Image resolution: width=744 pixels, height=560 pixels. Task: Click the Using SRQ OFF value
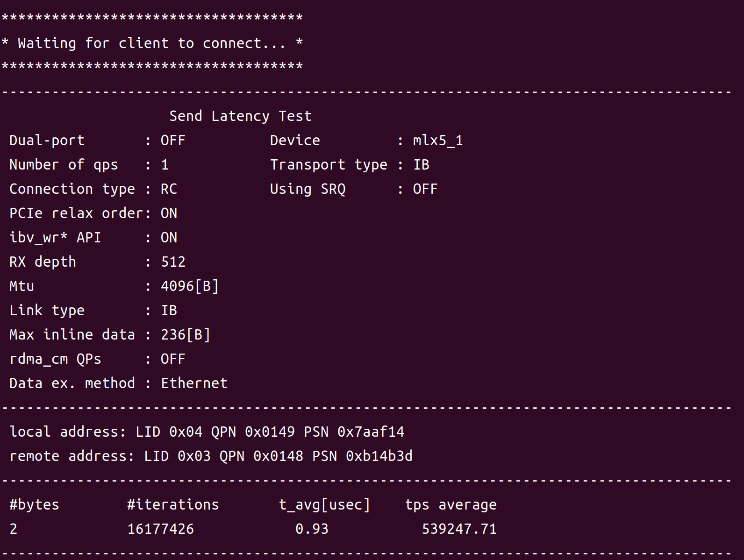425,189
